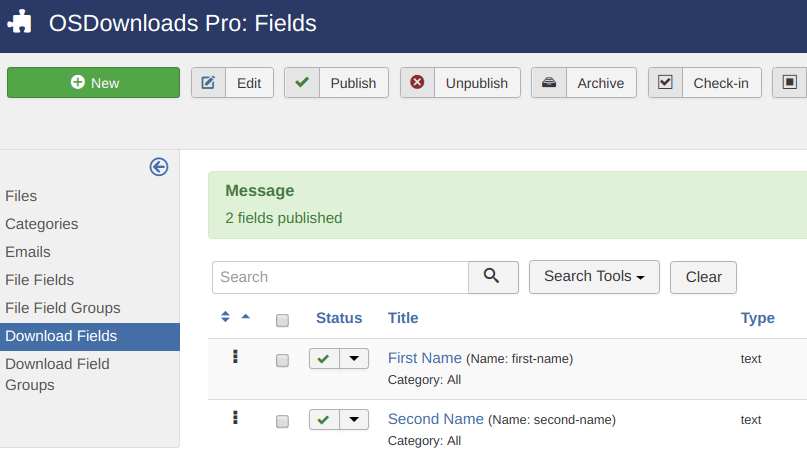Click the ascending sort triangle icon
This screenshot has width=807, height=456.
245,317
